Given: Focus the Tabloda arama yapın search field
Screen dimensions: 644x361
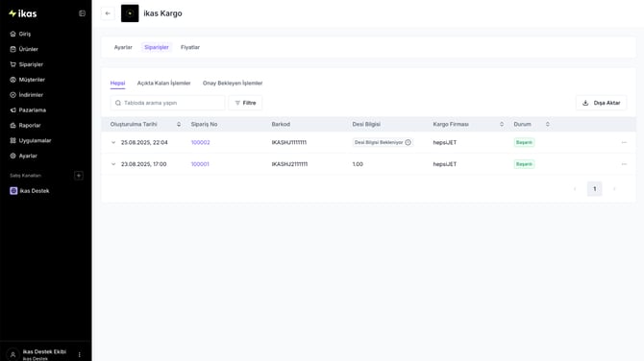Looking at the screenshot, I should pyautogui.click(x=167, y=103).
